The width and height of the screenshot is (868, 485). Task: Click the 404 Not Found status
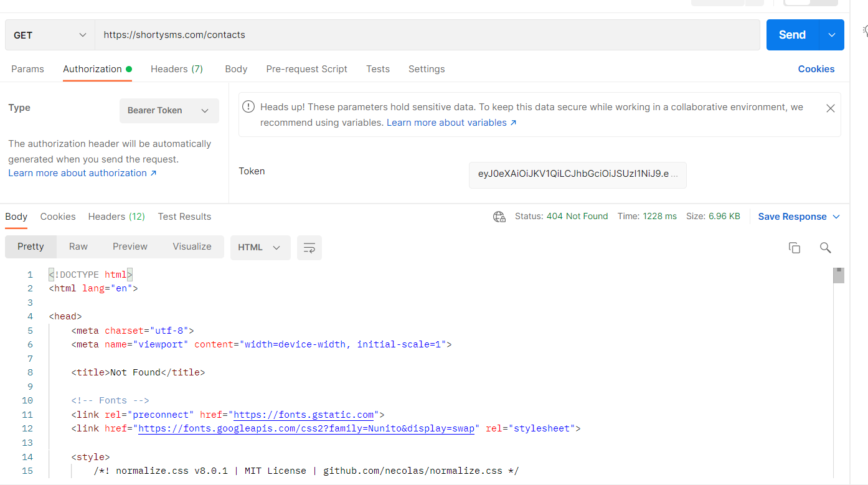577,217
